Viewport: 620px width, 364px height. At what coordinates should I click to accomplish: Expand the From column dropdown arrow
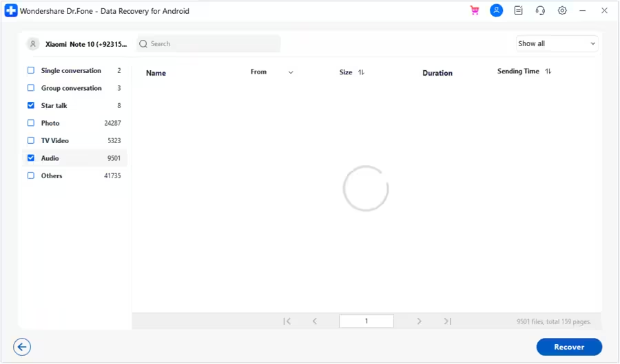(291, 72)
